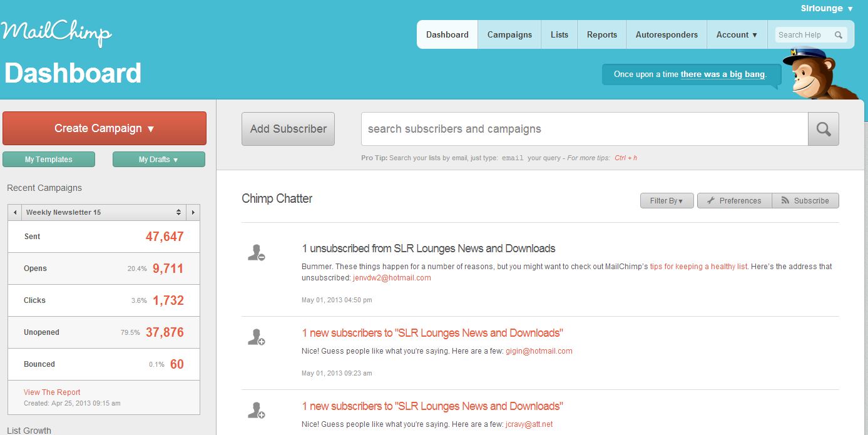The image size is (868, 435).
Task: Click the Add Subscriber button
Action: click(288, 129)
